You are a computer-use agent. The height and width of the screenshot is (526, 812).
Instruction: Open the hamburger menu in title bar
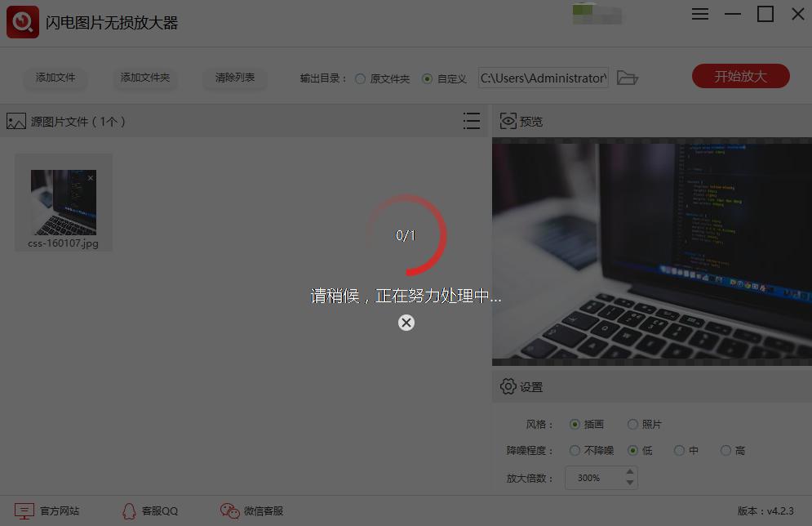[700, 14]
